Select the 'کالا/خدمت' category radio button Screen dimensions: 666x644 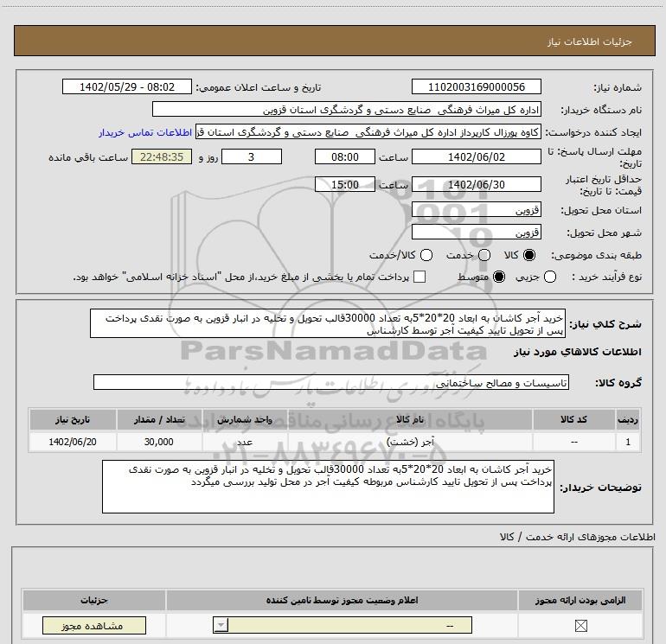(x=426, y=255)
